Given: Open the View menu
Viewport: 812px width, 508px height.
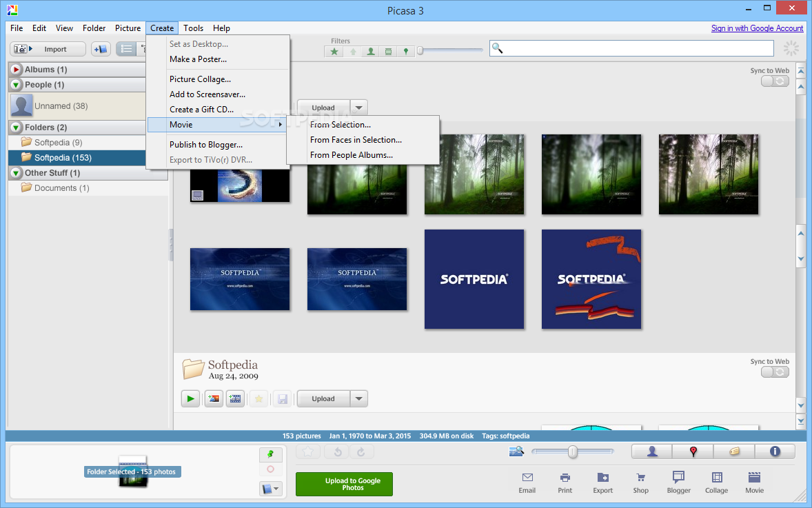Looking at the screenshot, I should click(x=64, y=28).
